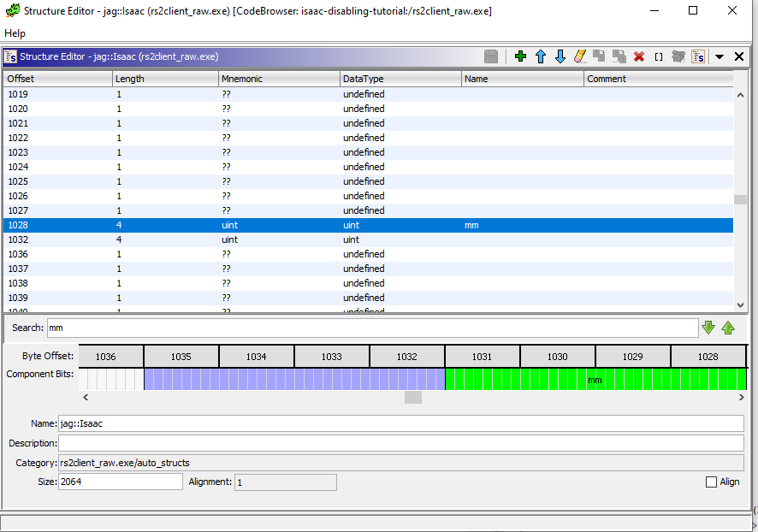Click the Description input field
Viewport: 758px width, 532px height.
(400, 443)
